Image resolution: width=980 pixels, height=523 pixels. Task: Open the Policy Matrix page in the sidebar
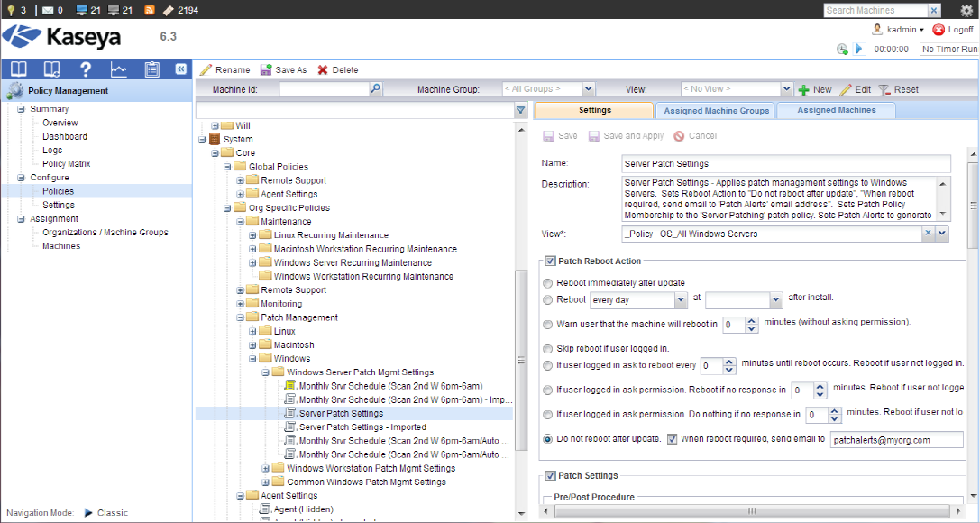click(x=66, y=163)
